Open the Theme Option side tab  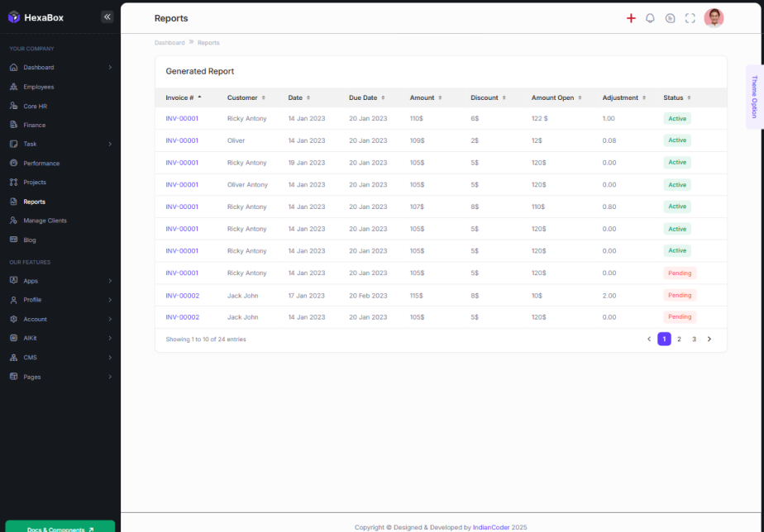(754, 97)
